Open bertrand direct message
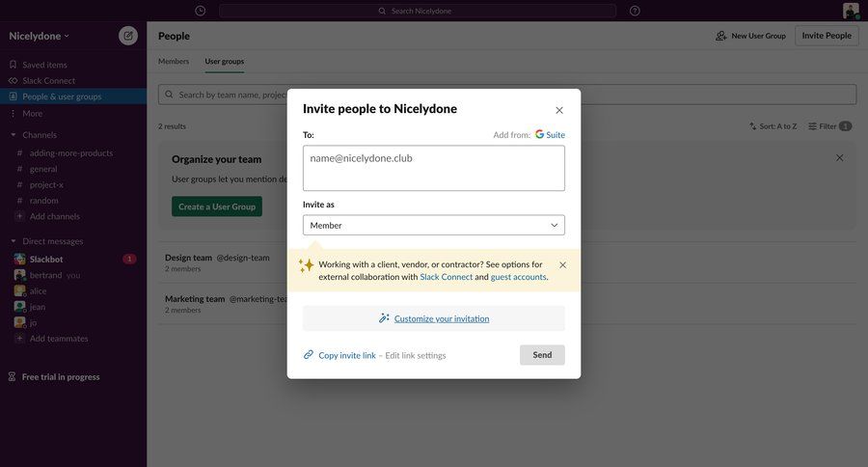 (45, 275)
